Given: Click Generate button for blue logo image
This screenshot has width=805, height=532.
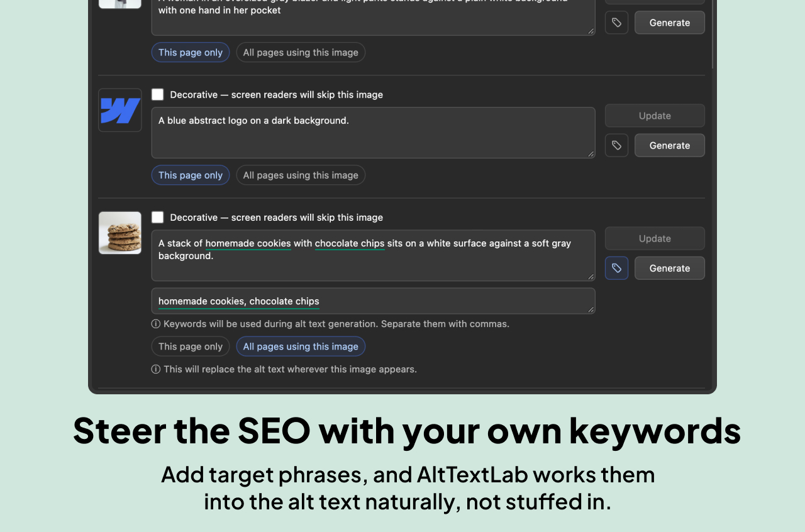Looking at the screenshot, I should pyautogui.click(x=670, y=145).
